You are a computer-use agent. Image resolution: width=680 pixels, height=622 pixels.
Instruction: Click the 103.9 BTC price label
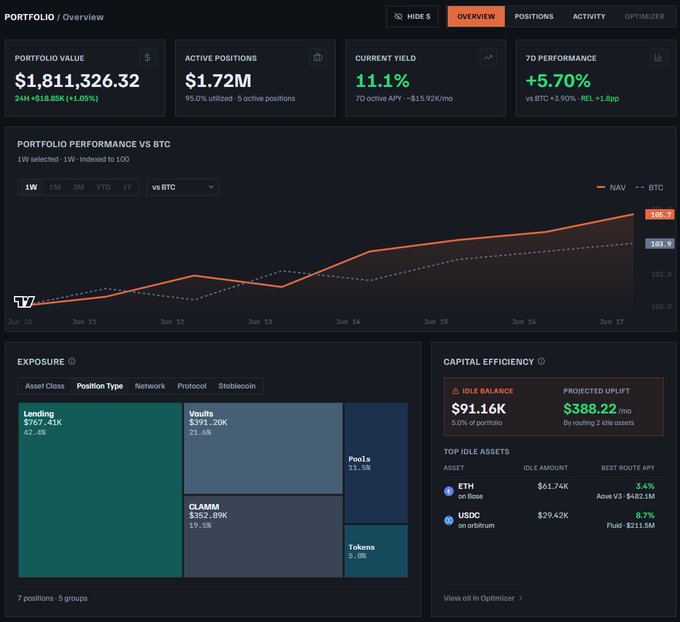[x=660, y=244]
